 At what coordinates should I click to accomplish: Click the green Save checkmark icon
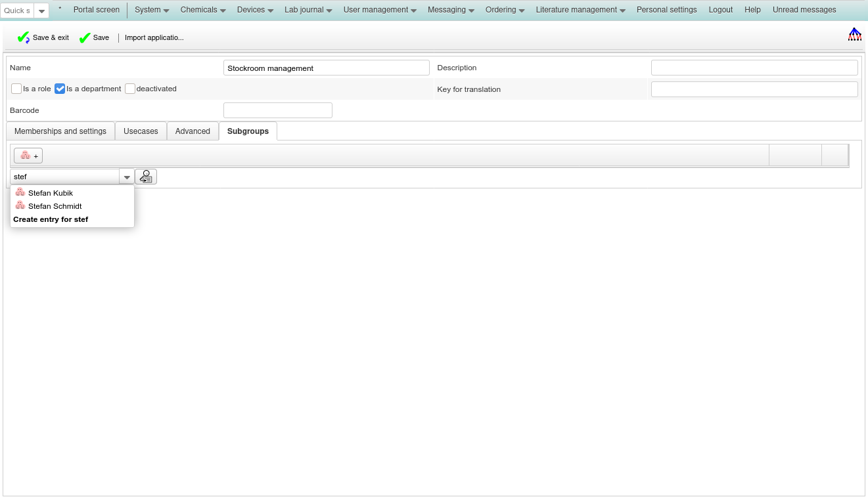click(x=85, y=38)
